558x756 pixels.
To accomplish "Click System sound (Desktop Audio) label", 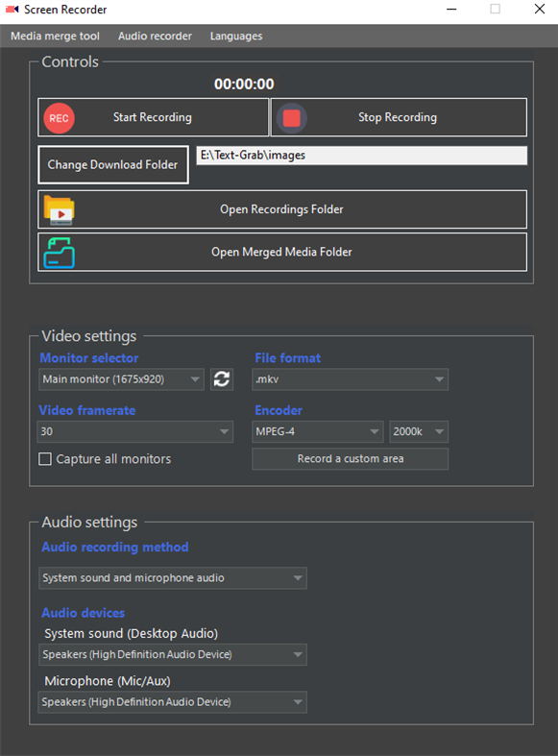I will (131, 634).
